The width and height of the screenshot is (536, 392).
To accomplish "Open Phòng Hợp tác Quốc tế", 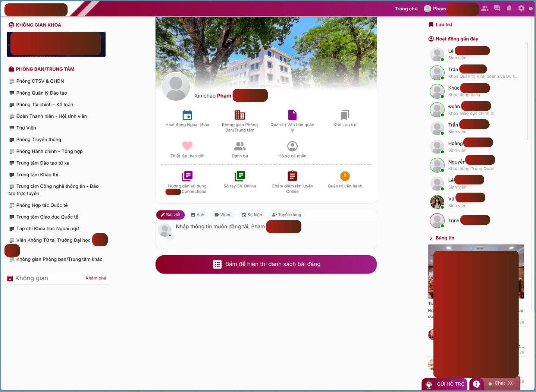I will (42, 205).
